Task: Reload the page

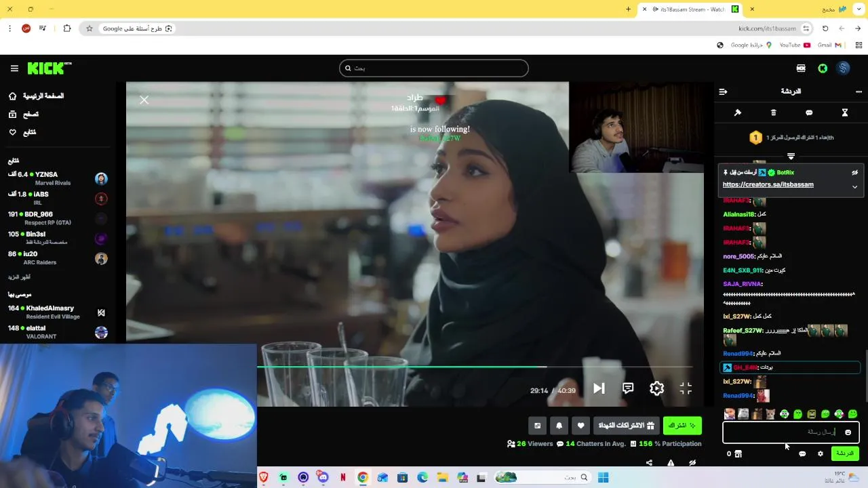Action: [825, 28]
